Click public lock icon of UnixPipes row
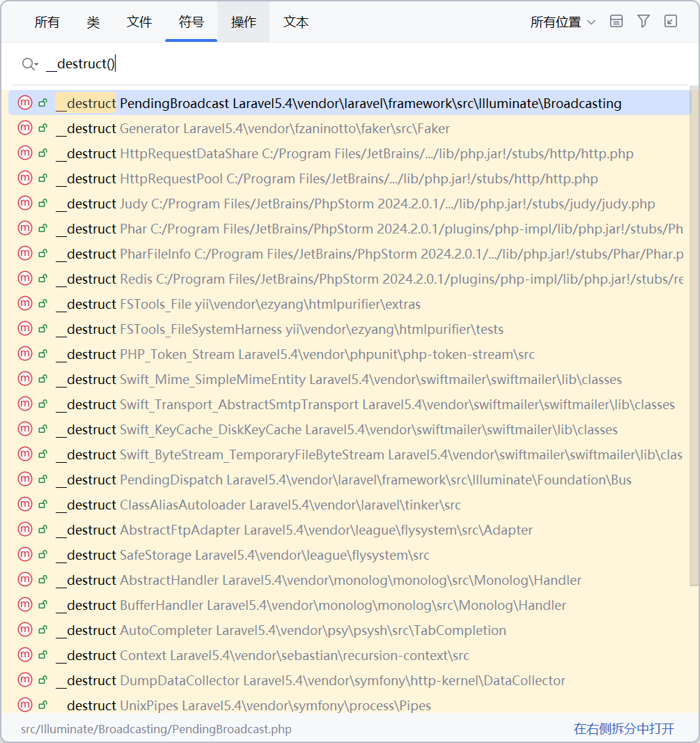Viewport: 700px width, 743px height. pos(43,705)
